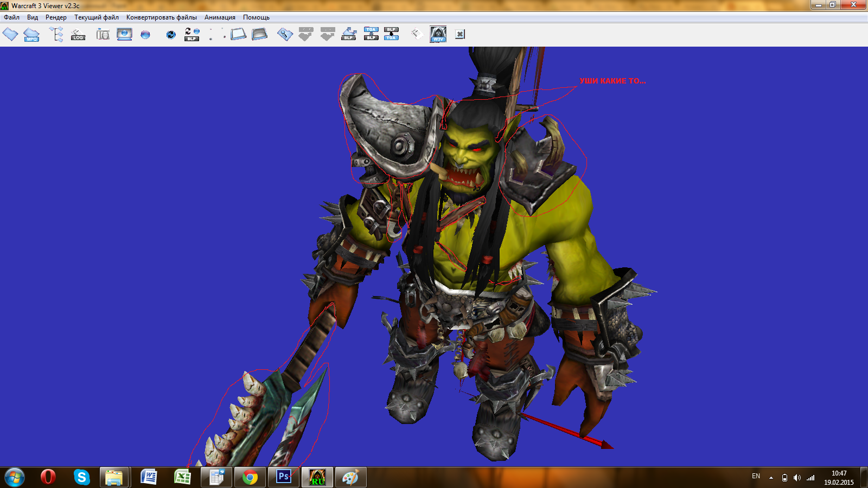Viewport: 868px width, 488px height.
Task: Open the Windows Start menu
Action: 15,477
